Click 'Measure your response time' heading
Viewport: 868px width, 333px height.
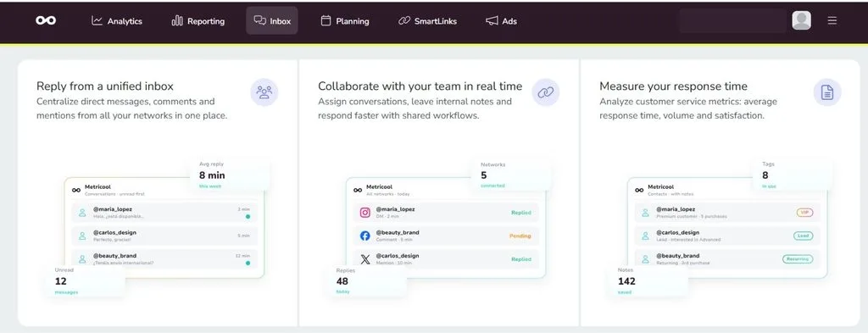pyautogui.click(x=674, y=86)
